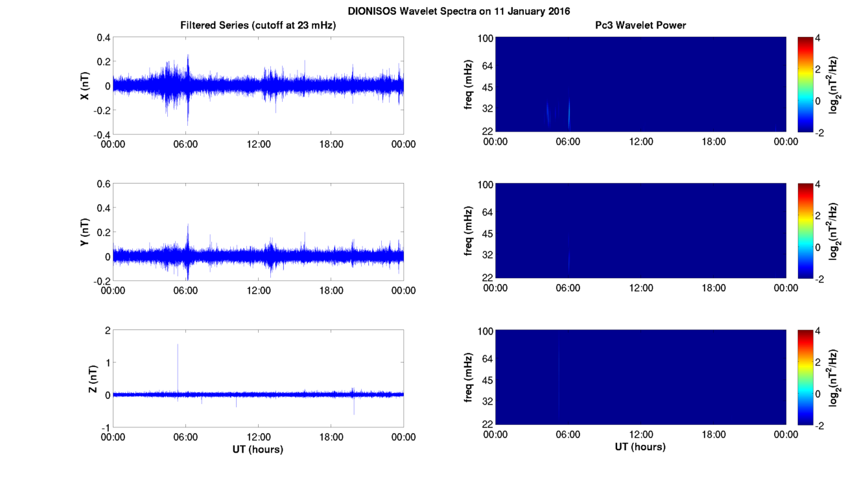Click the middle colorbar beside Y spectrogram
The image size is (868, 489).
coord(805,231)
